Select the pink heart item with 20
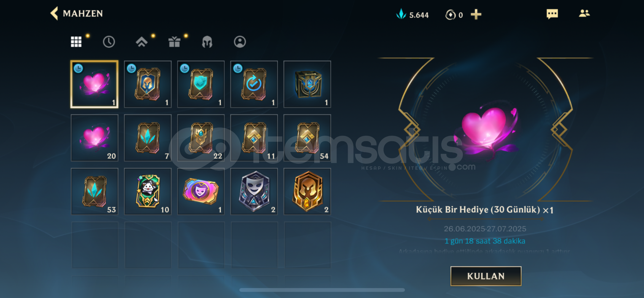The height and width of the screenshot is (298, 644). coord(95,138)
